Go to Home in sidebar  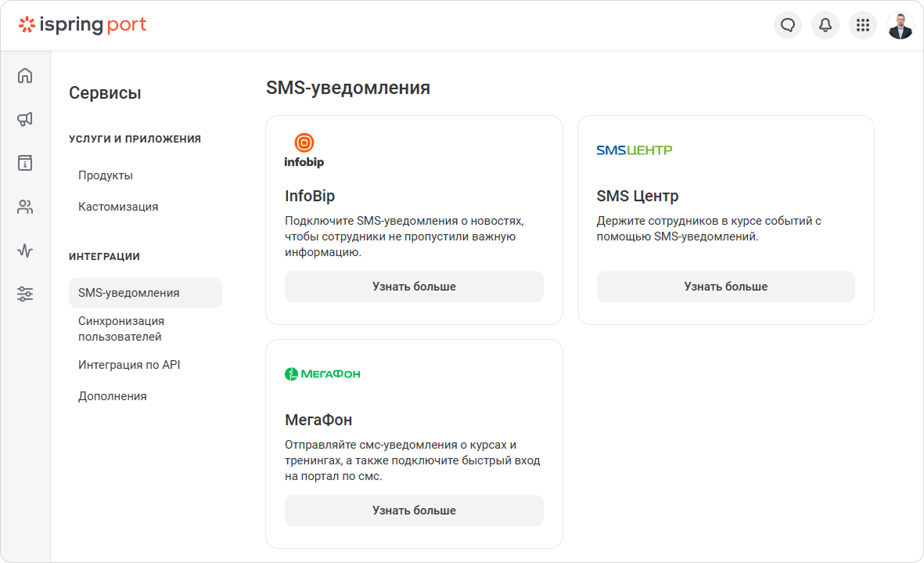pos(25,75)
